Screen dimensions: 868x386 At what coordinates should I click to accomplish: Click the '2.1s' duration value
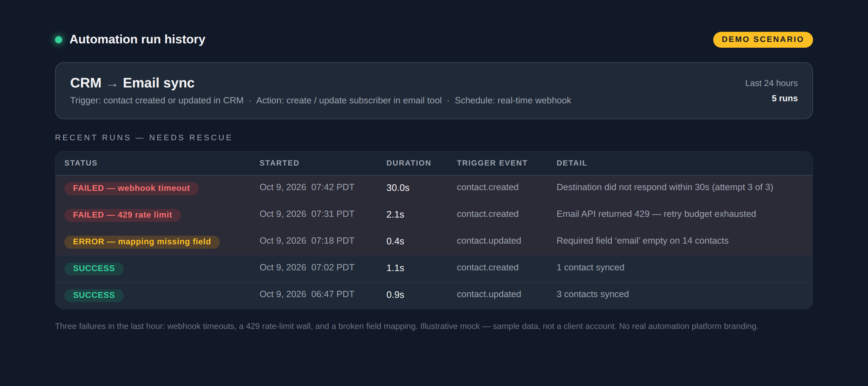point(395,215)
